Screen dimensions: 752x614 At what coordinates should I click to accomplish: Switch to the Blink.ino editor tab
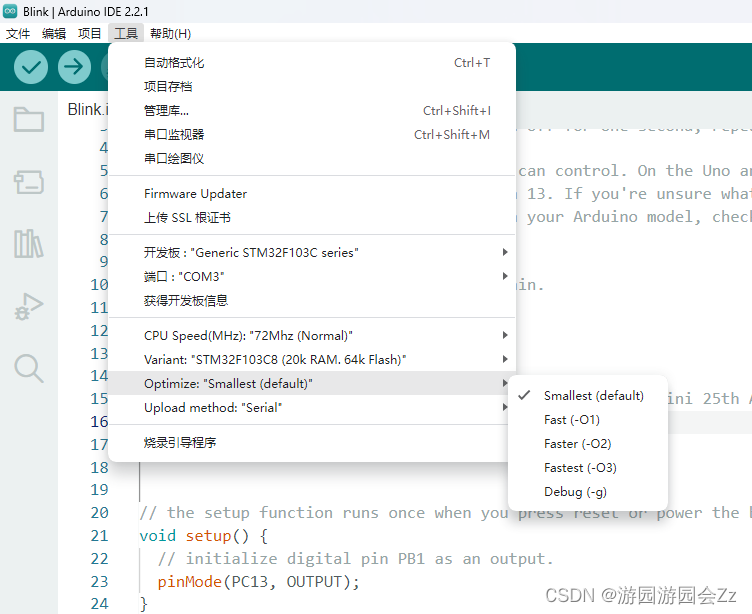[x=87, y=109]
